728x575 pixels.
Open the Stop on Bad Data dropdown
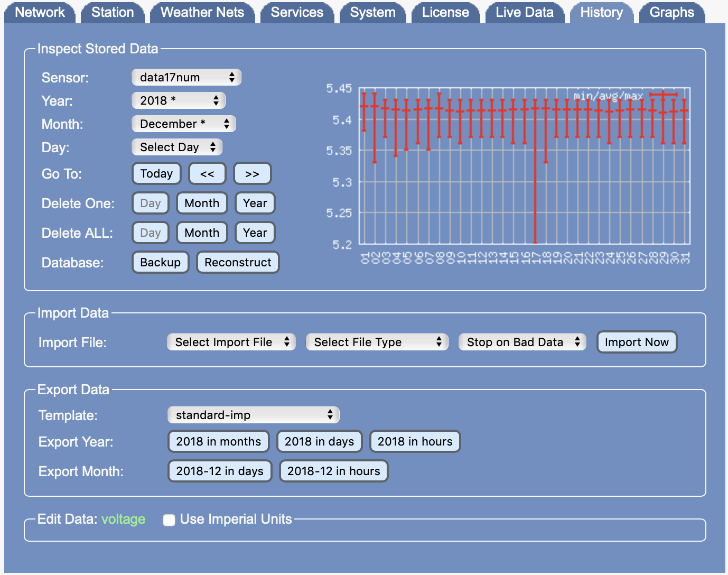click(x=522, y=342)
